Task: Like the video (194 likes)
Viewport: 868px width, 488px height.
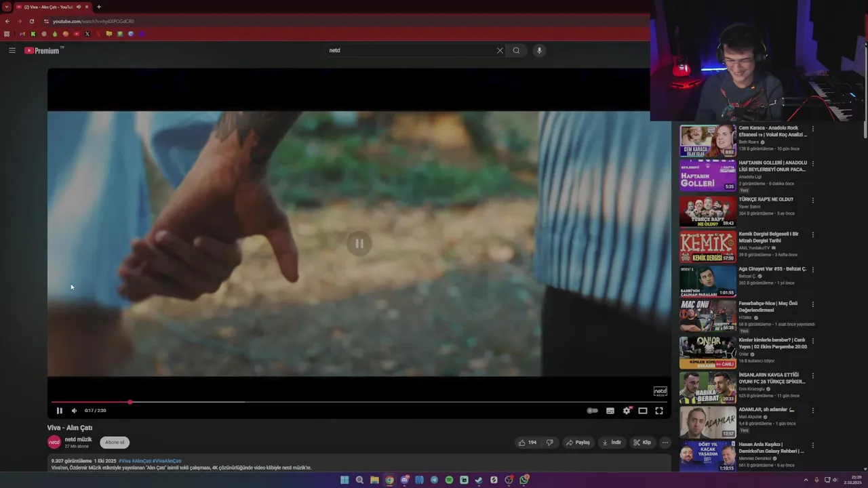Action: coord(528,443)
